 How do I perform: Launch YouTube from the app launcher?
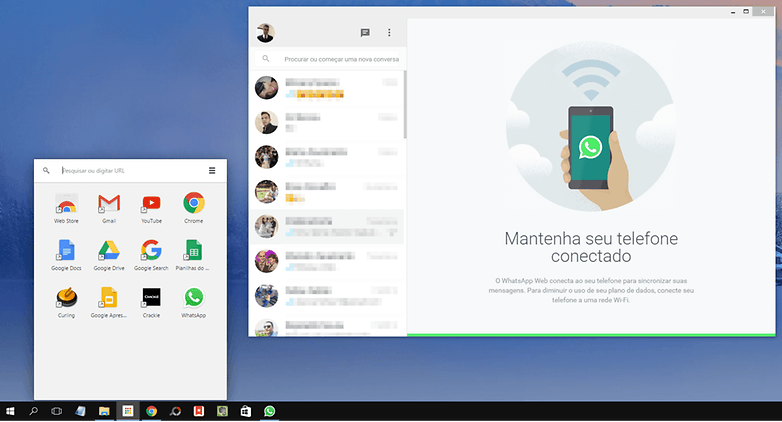tap(151, 208)
